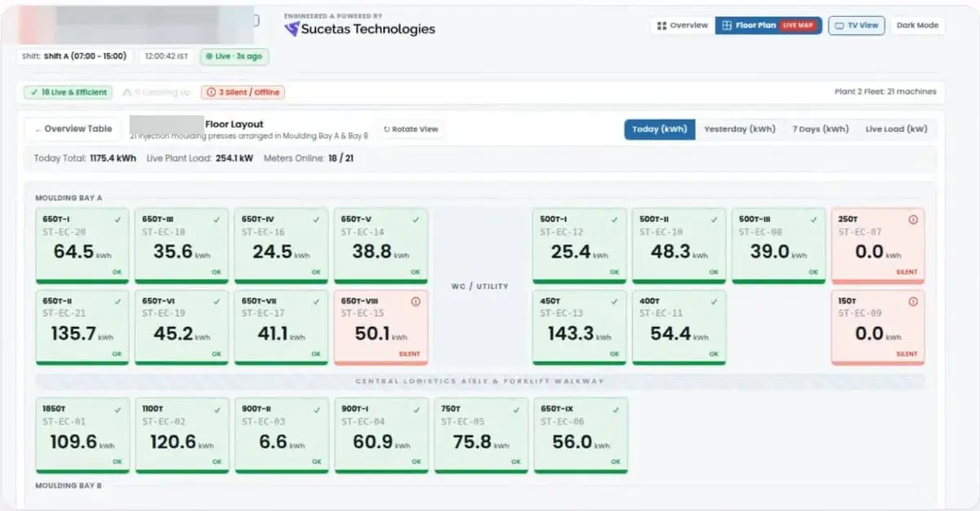The height and width of the screenshot is (511, 980).
Task: Click the 24.5 kWh reading on 650T-IV
Action: (281, 251)
